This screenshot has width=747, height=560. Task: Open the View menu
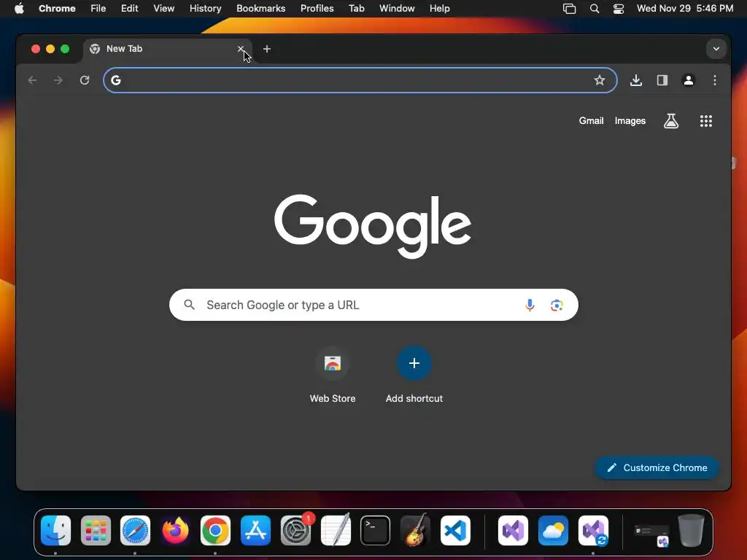tap(164, 9)
